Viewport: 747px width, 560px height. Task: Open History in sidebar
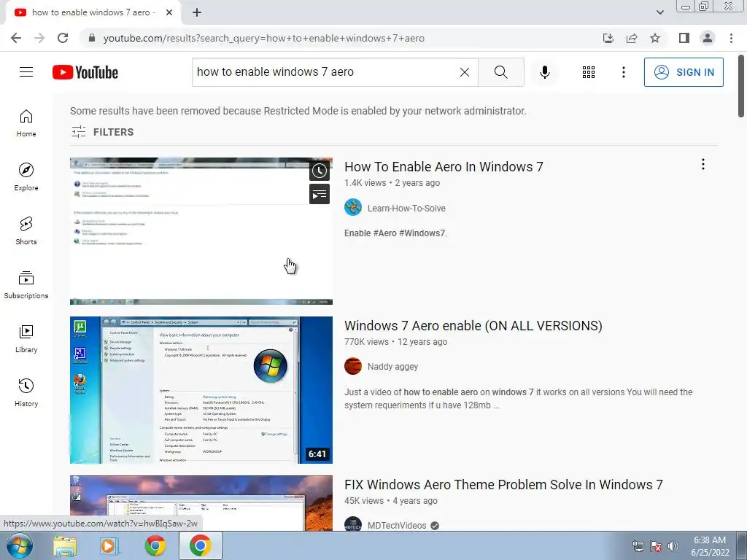(26, 392)
